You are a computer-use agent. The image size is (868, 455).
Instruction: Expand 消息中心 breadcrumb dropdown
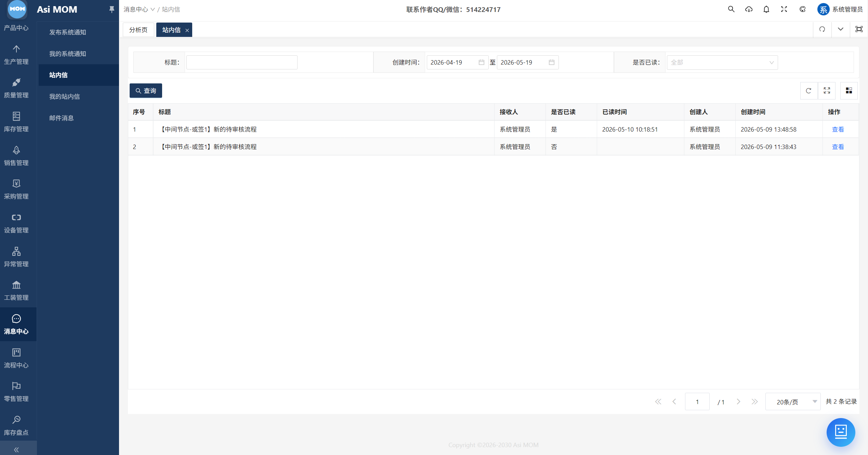pyautogui.click(x=139, y=9)
